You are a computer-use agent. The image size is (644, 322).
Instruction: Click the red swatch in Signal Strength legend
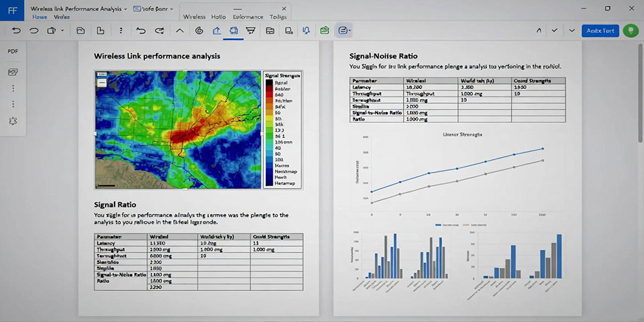269,95
